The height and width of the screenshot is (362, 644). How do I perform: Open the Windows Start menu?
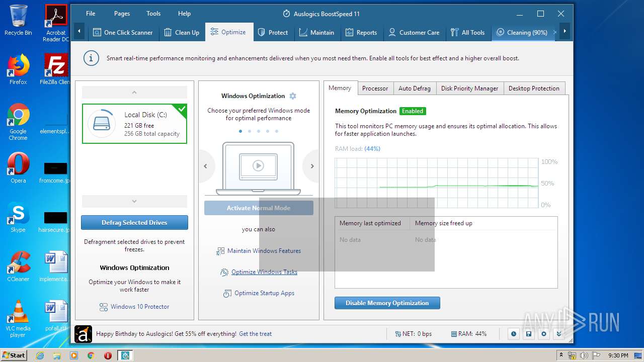click(x=14, y=355)
